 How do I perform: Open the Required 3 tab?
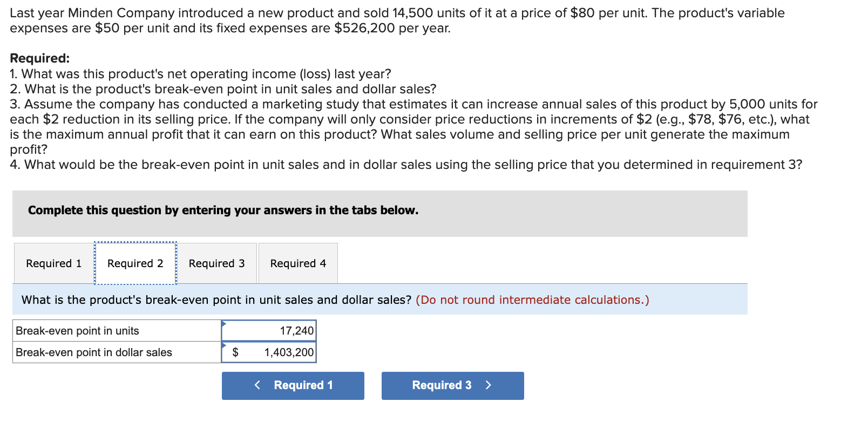click(x=216, y=263)
